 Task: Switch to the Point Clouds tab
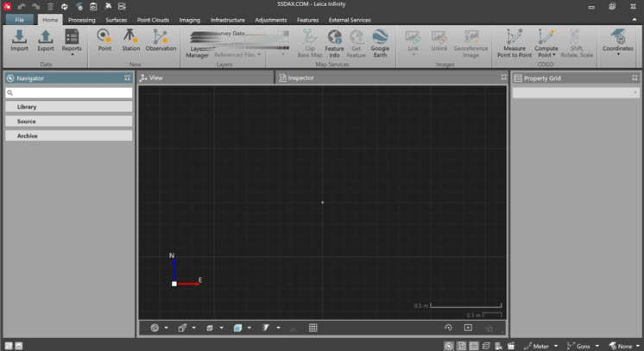pos(153,19)
